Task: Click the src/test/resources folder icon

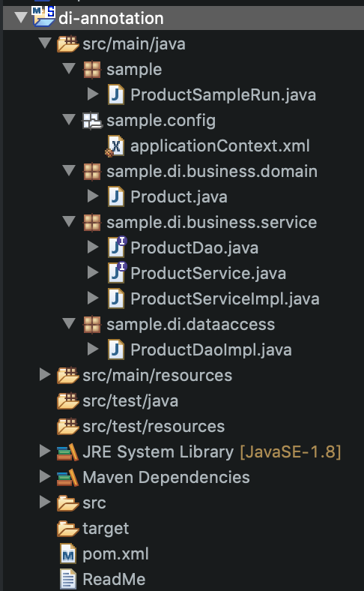Action: click(67, 426)
